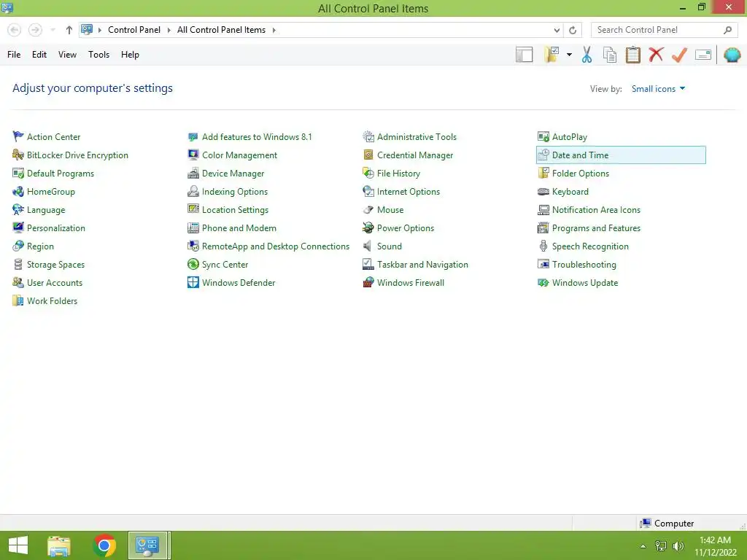Screen dimensions: 747x560
Task: Click the Up one level arrow
Action: point(69,30)
